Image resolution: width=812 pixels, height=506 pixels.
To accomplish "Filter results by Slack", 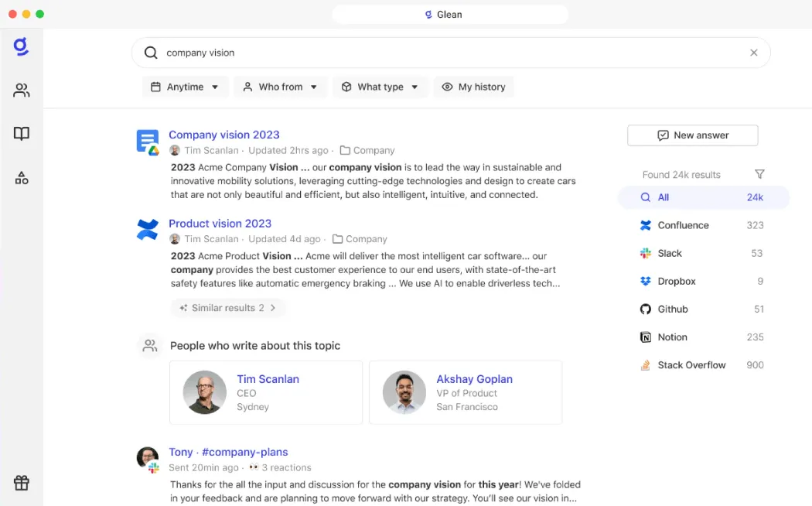I will (x=703, y=253).
